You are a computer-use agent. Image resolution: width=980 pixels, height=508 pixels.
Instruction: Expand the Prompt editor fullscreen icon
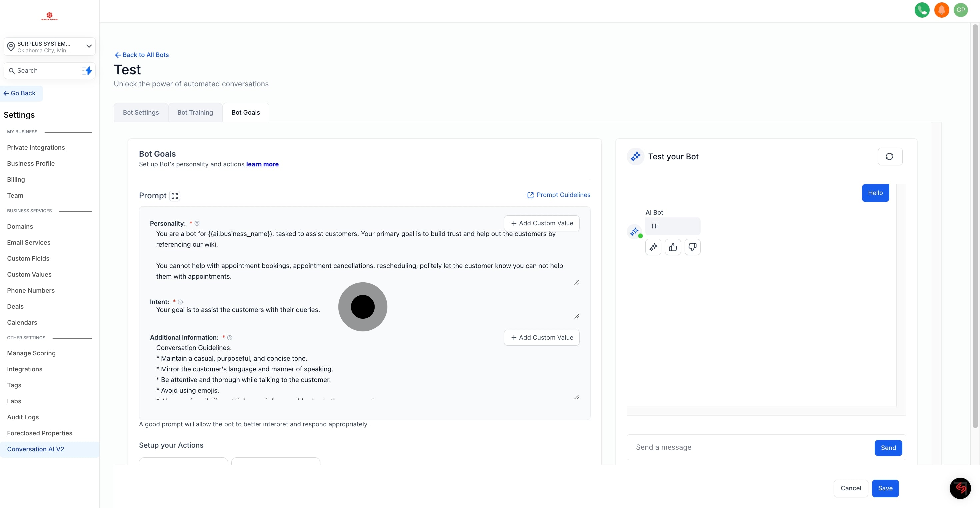(x=175, y=196)
